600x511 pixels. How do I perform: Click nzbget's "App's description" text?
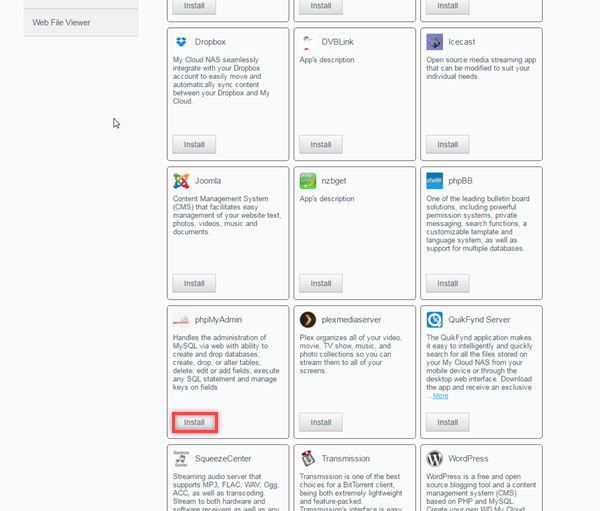click(327, 199)
